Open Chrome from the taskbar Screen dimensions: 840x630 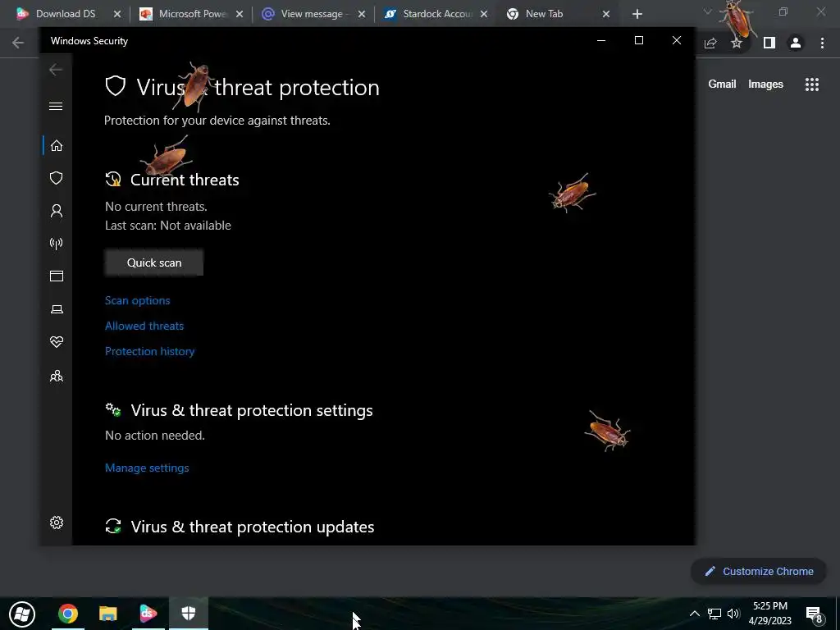[x=68, y=614]
